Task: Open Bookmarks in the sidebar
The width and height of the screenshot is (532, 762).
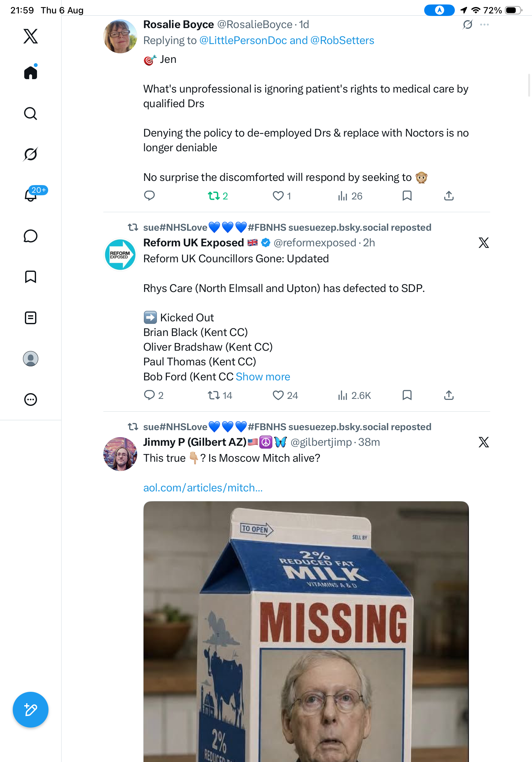Action: coord(31,277)
